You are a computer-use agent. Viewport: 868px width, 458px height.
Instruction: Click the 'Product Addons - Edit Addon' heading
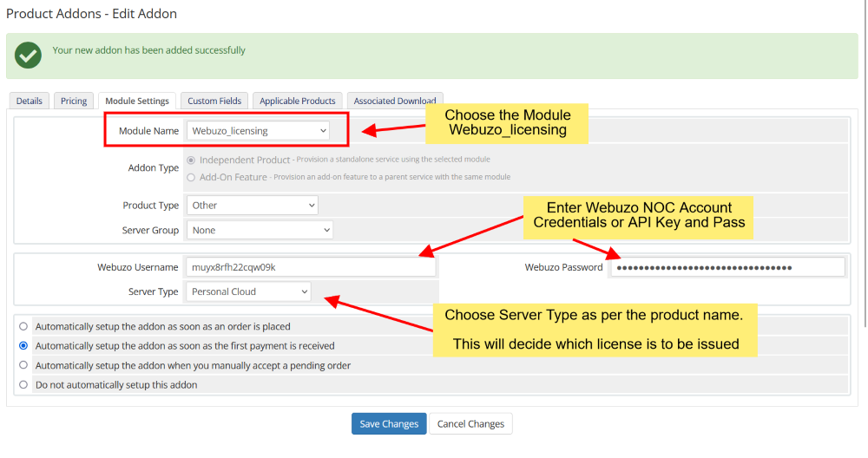coord(92,14)
